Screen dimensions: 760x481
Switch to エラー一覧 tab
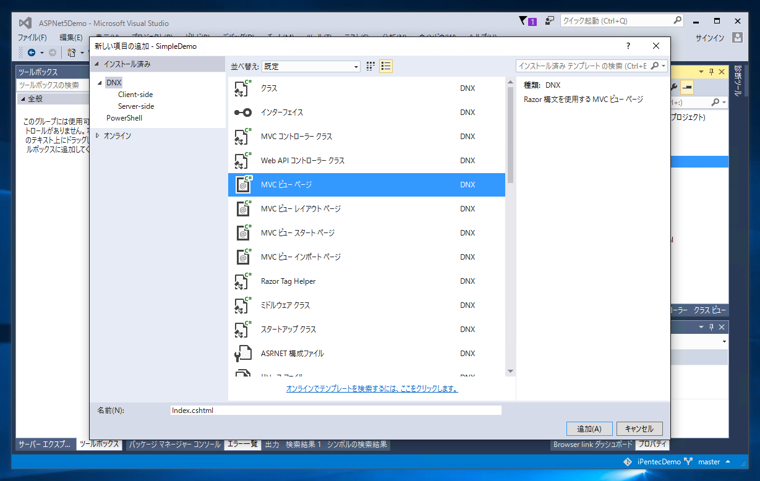point(242,444)
